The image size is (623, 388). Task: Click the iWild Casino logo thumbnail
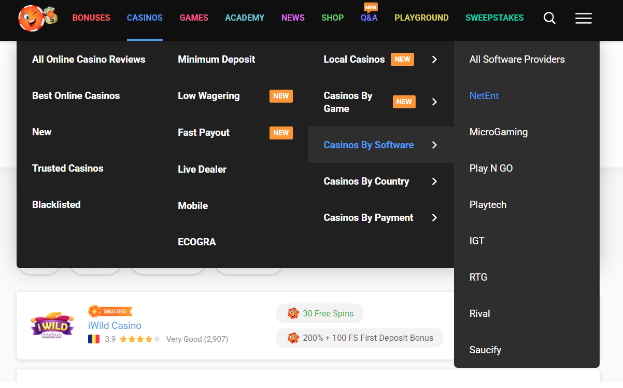coord(52,325)
